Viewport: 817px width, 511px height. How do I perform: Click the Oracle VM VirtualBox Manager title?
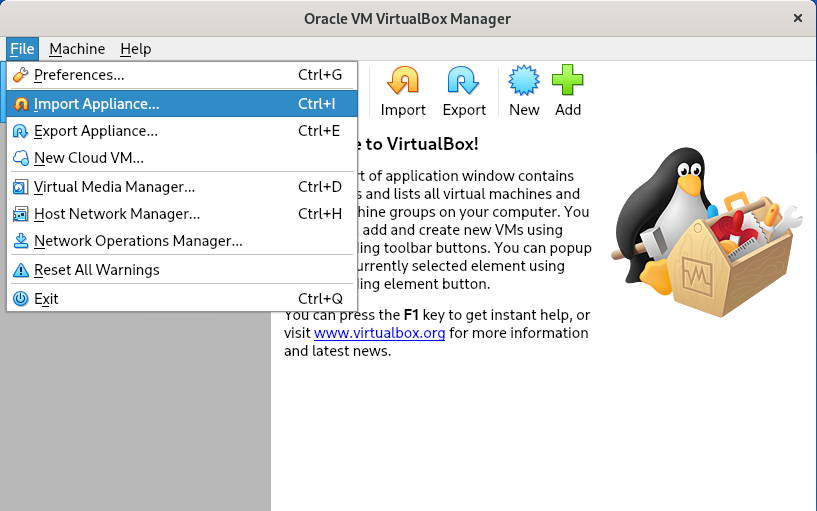(407, 19)
